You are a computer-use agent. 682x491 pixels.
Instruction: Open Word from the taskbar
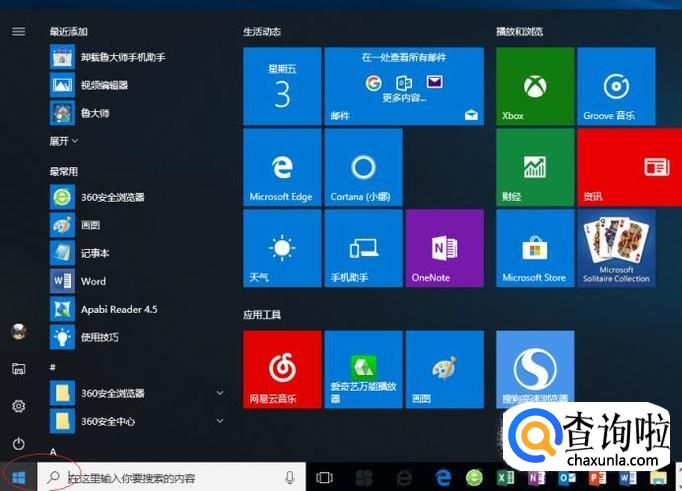click(x=628, y=478)
